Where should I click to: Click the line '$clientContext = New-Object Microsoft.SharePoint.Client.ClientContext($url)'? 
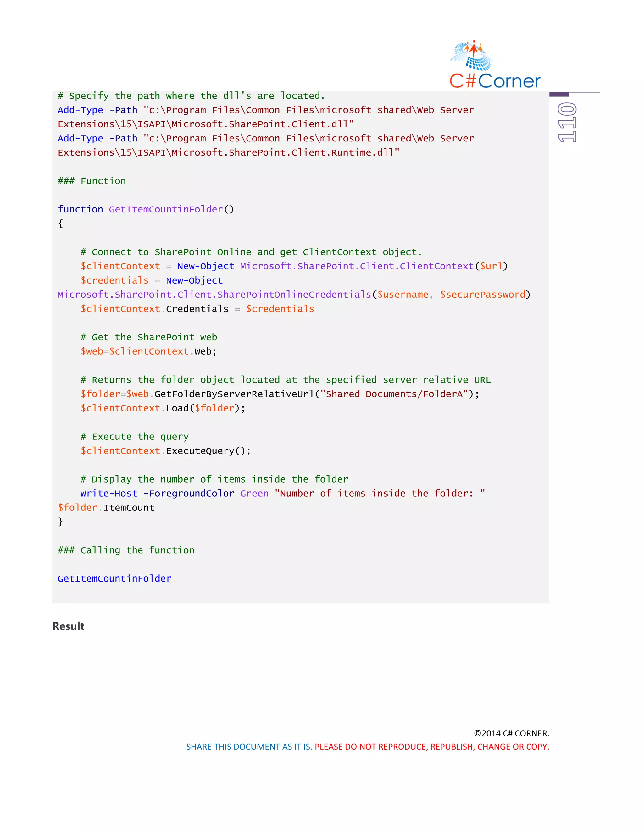point(294,266)
